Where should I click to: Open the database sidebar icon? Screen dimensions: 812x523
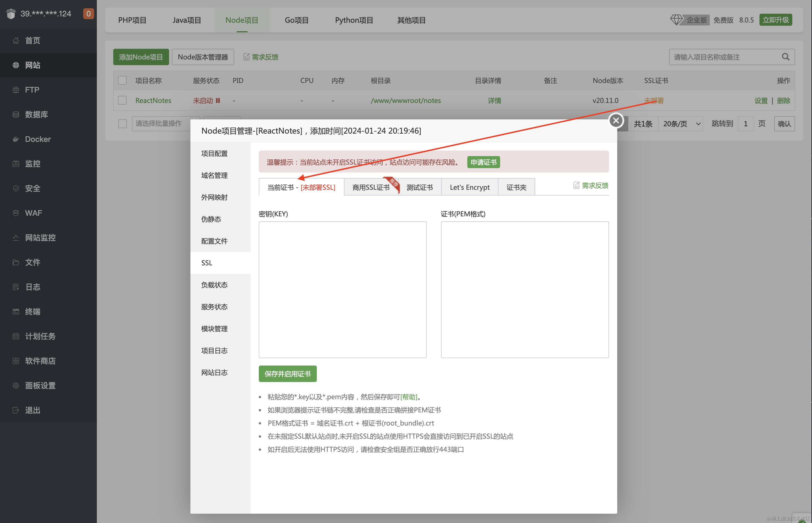16,114
